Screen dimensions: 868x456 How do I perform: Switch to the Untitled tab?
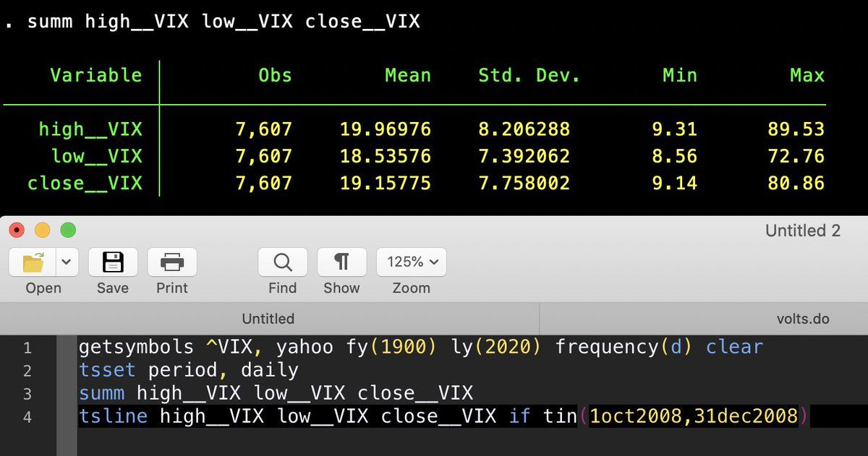point(268,319)
